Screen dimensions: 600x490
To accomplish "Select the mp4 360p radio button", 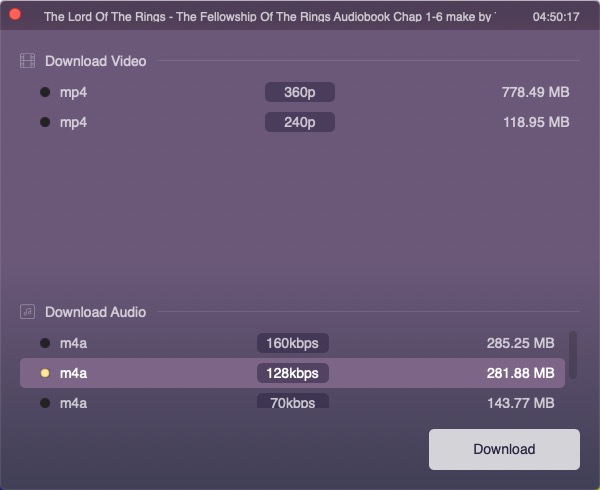I will tap(45, 92).
